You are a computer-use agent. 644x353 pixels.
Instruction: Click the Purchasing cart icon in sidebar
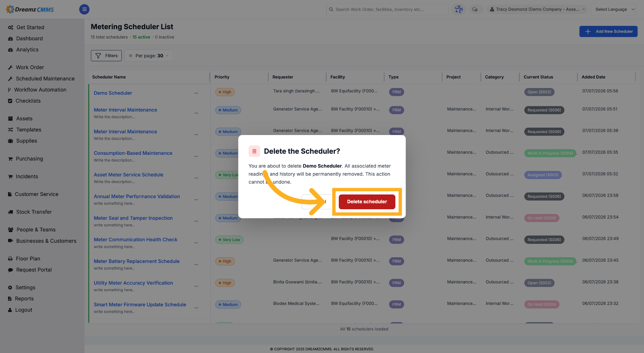(10, 159)
